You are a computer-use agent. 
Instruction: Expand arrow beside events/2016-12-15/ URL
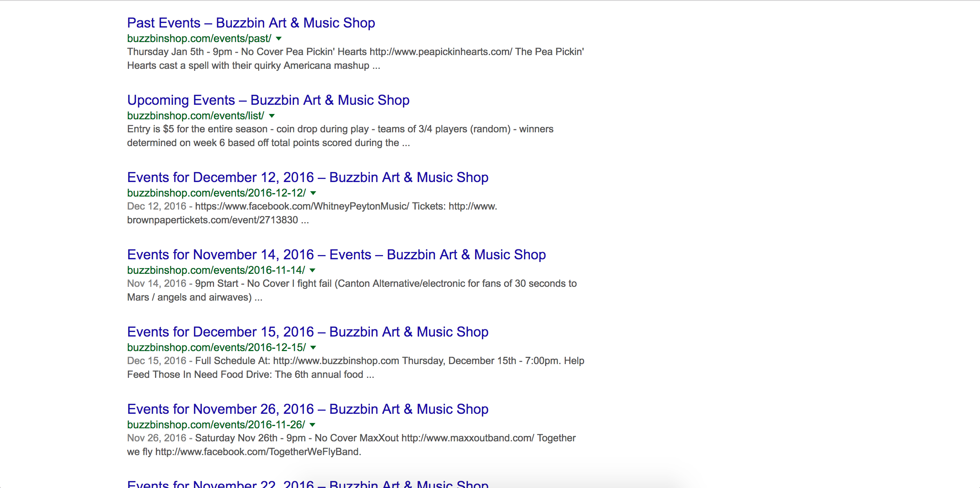pyautogui.click(x=313, y=348)
